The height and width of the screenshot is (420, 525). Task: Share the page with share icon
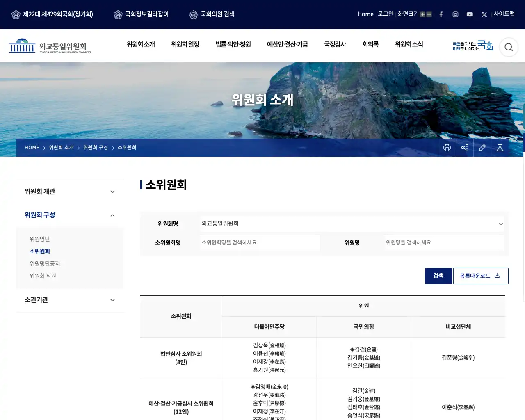(465, 148)
